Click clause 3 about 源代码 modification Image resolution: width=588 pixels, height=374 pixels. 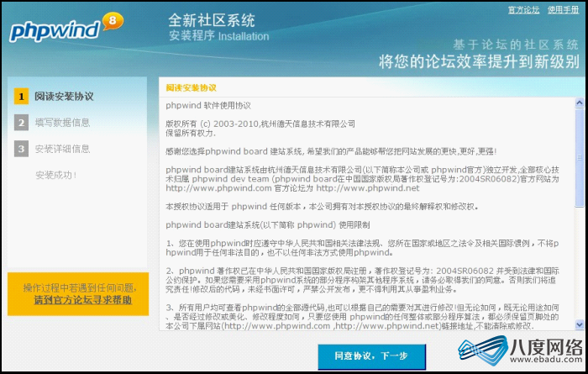(362, 317)
